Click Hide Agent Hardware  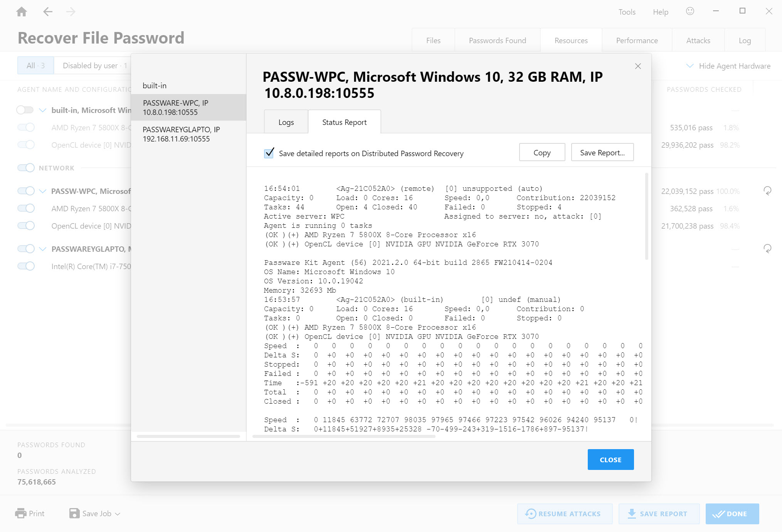735,66
